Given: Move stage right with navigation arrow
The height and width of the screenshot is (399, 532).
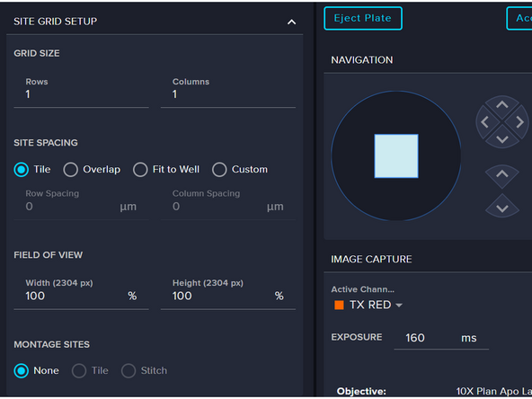Looking at the screenshot, I should point(519,122).
